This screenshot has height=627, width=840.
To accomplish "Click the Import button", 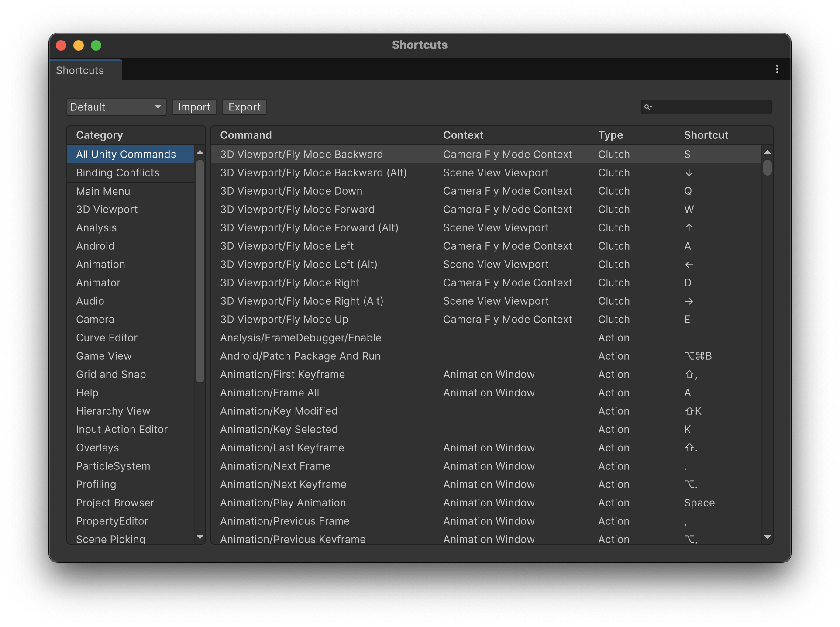I will tap(194, 107).
